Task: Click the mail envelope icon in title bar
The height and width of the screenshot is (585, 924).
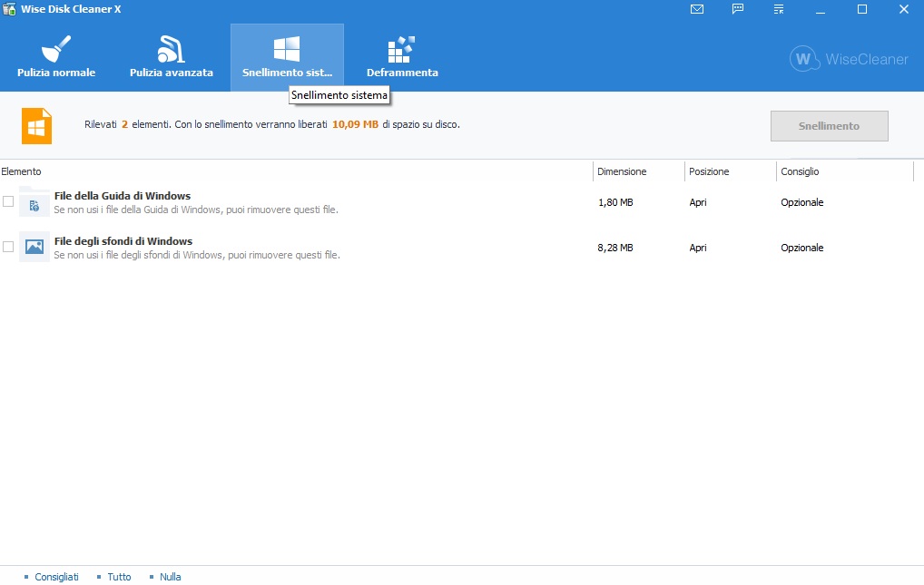Action: click(x=697, y=9)
